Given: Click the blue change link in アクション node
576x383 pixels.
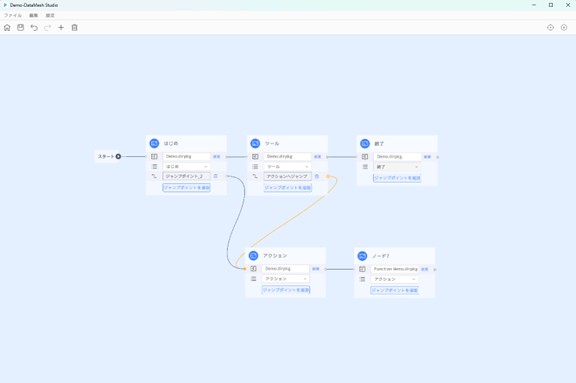Looking at the screenshot, I should tap(316, 269).
